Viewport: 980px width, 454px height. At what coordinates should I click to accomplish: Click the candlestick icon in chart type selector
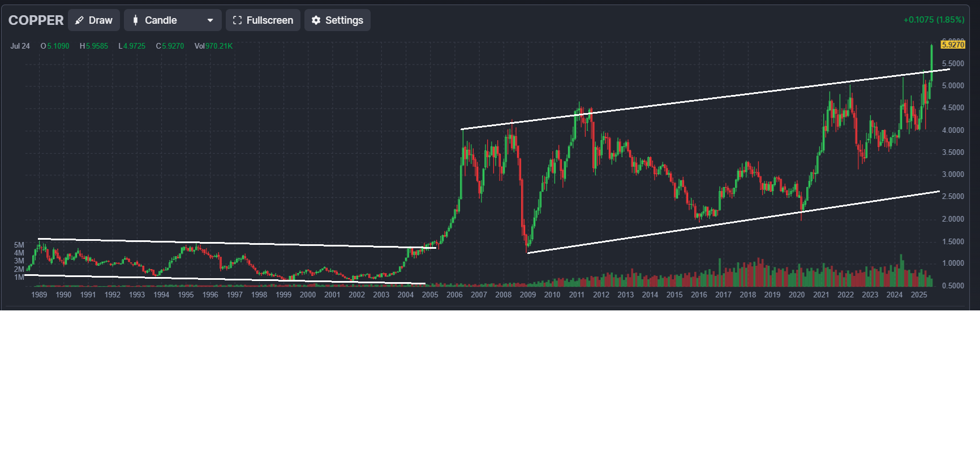point(135,20)
